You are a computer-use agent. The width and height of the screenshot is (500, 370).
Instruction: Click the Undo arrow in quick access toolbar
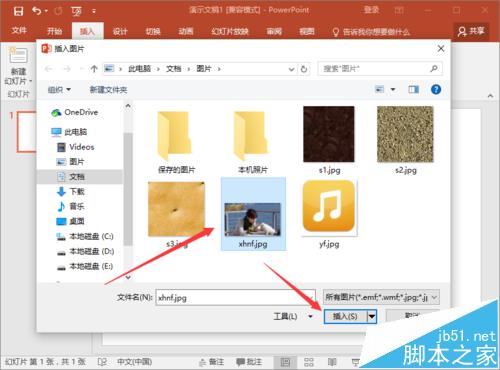37,11
